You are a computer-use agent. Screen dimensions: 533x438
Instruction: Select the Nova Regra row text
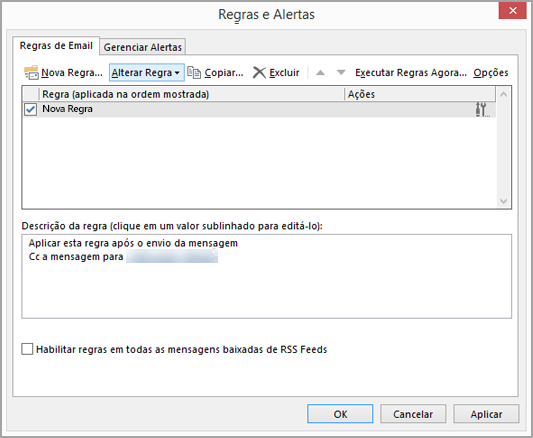(67, 109)
